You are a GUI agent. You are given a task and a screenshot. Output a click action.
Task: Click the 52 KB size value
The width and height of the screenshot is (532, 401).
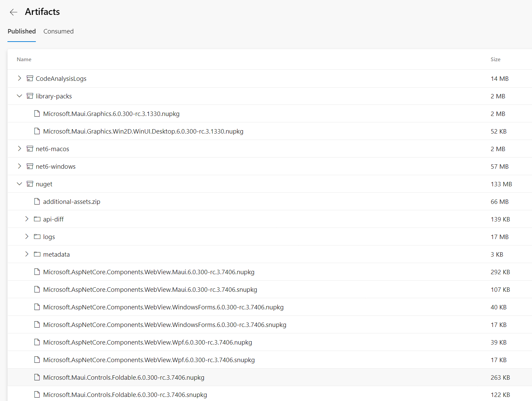499,131
